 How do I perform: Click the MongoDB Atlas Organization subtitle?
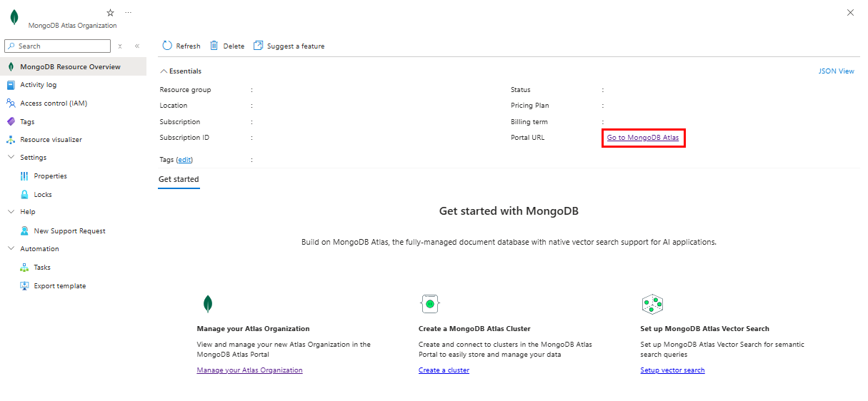click(72, 26)
